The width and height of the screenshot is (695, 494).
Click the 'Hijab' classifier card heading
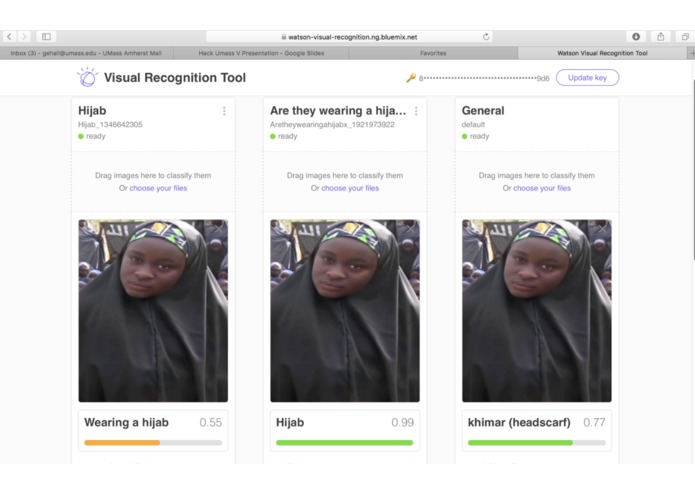point(92,111)
